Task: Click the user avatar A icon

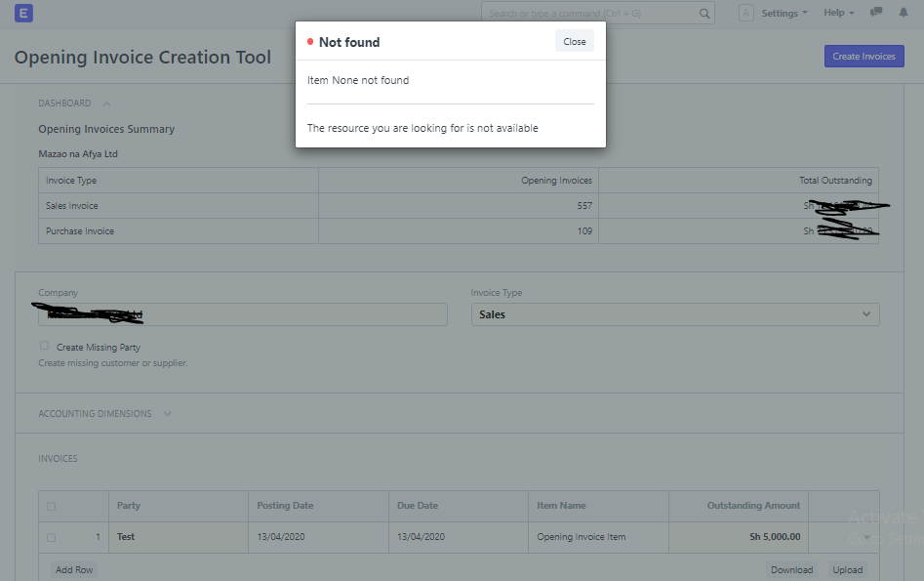Action: coord(746,13)
